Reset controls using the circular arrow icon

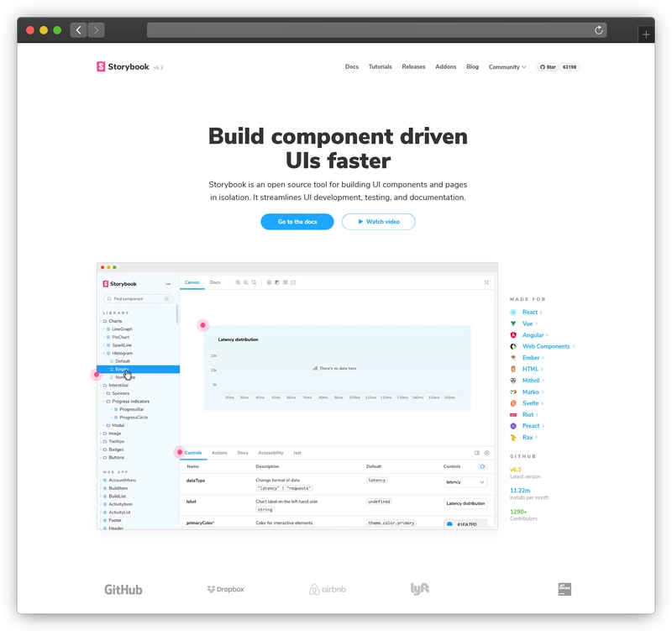[x=482, y=466]
